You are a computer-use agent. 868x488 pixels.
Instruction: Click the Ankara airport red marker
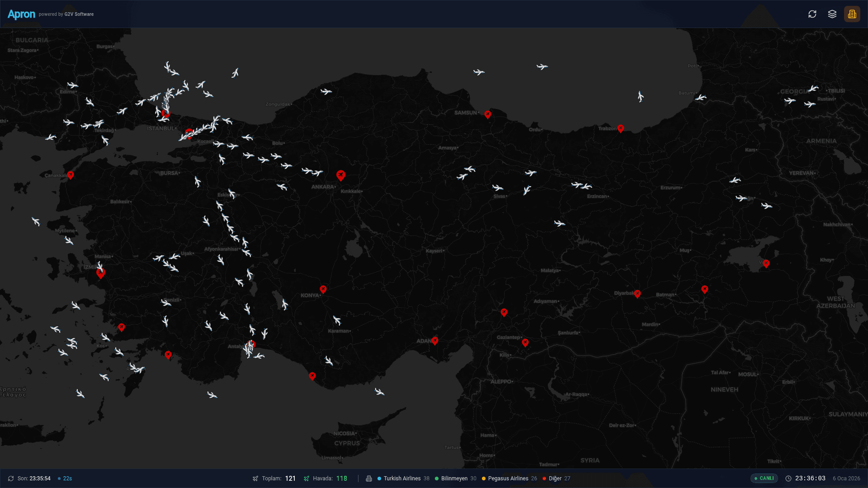pyautogui.click(x=341, y=175)
